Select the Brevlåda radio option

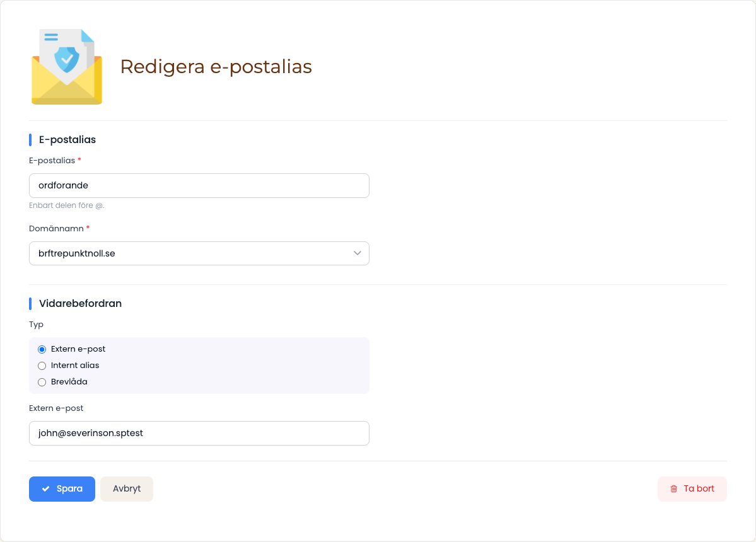pos(42,382)
